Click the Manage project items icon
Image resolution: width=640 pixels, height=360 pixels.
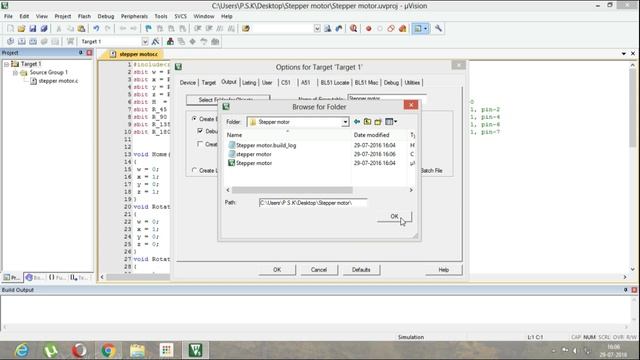coord(170,42)
